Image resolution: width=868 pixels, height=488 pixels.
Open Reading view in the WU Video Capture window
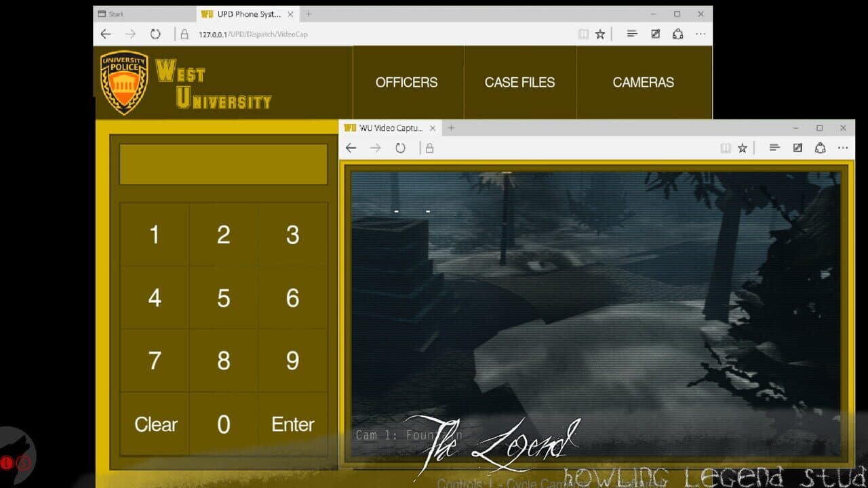726,148
